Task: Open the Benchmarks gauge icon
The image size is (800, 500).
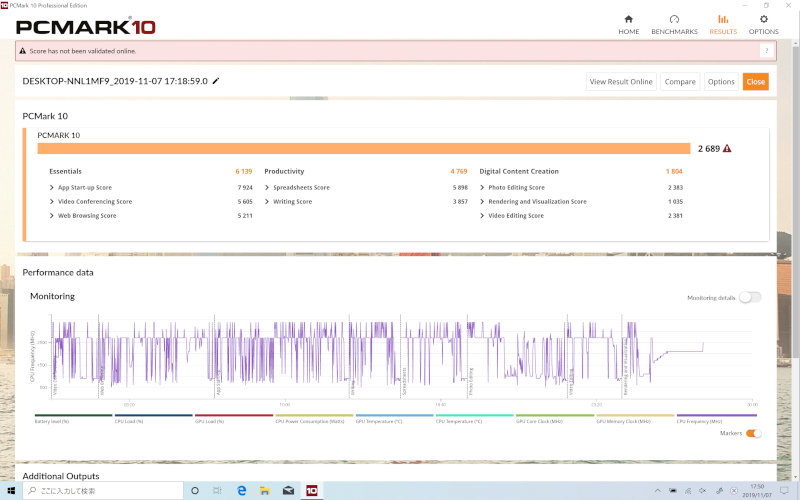Action: (674, 19)
